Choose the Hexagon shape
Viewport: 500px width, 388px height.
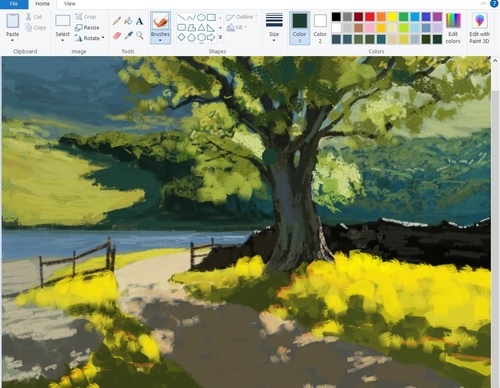(x=201, y=37)
